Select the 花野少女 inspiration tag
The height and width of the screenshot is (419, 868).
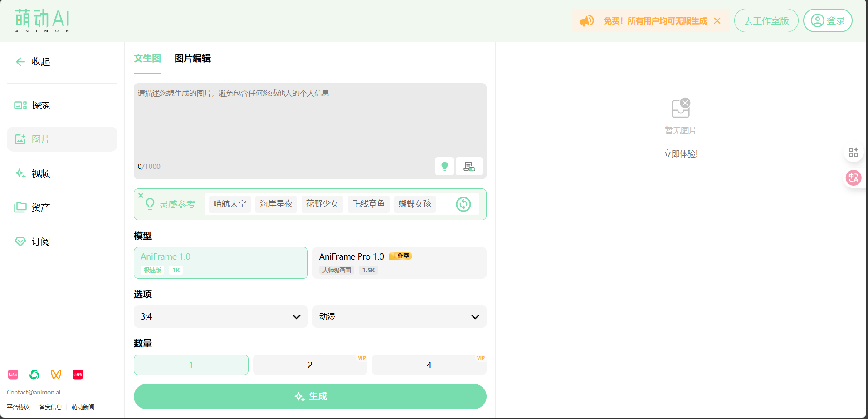coord(322,204)
